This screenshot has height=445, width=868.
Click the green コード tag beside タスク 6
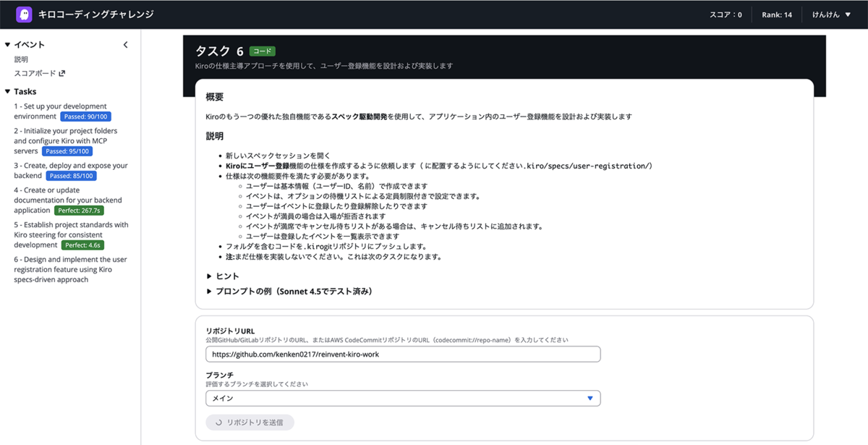pos(263,51)
